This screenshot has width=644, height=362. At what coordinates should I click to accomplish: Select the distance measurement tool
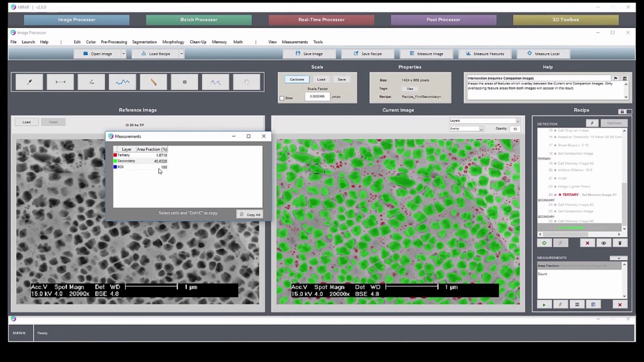60,82
